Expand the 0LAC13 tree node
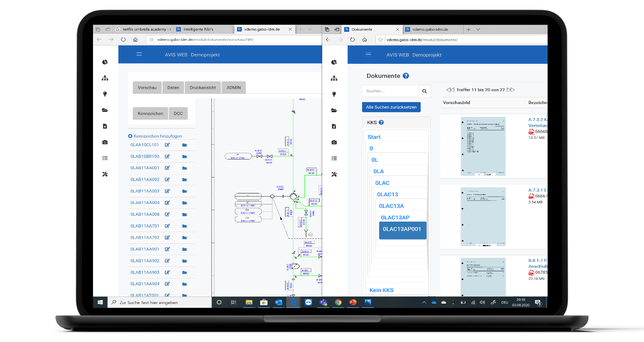This screenshot has width=644, height=342. (x=387, y=194)
